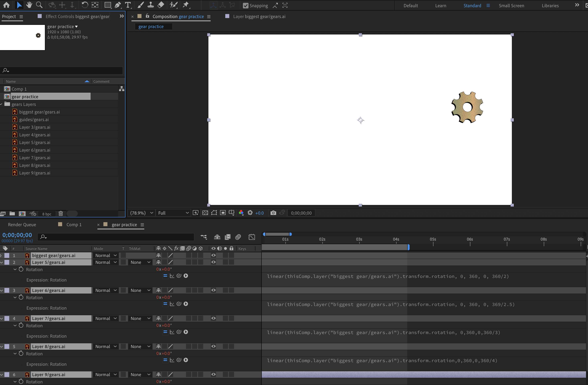Collapse the gears Layers folder in Project panel
Viewport: 588px width, 385px height.
tap(2, 104)
